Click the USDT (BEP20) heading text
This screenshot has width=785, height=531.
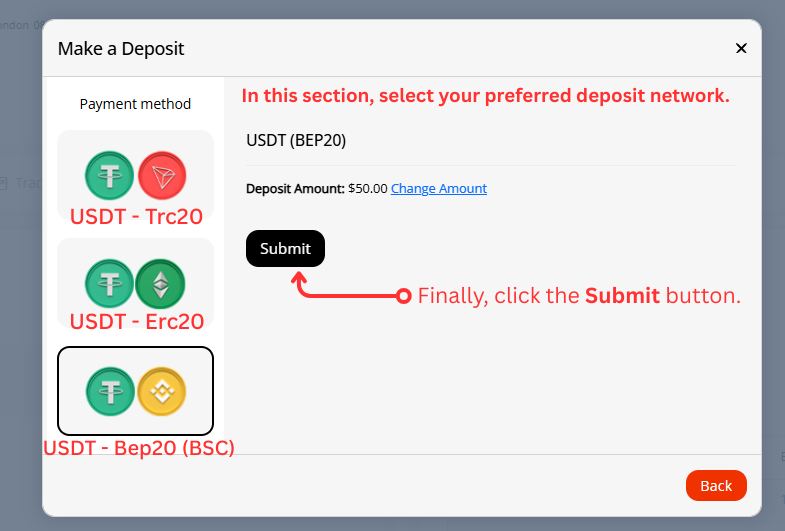[x=296, y=140]
